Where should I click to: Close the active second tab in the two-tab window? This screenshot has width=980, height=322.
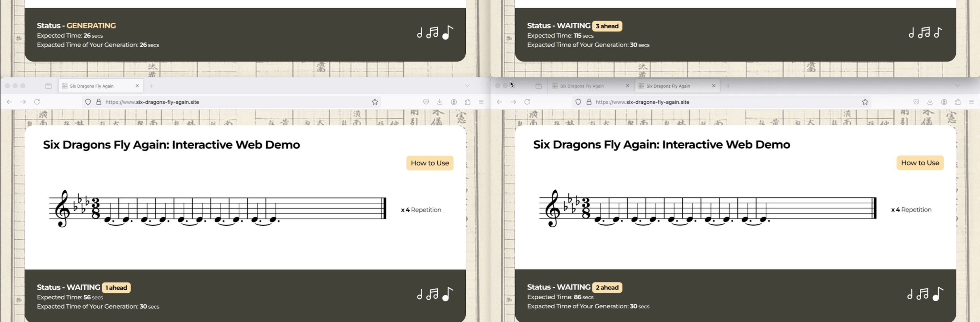tap(714, 86)
